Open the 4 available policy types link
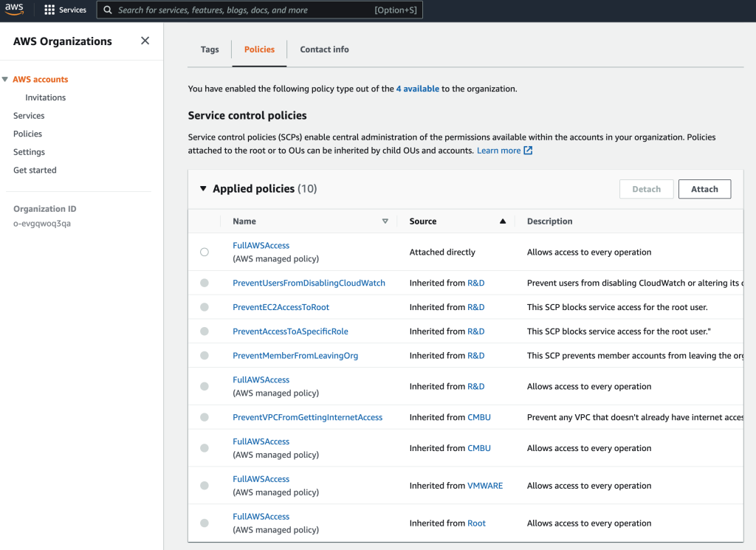This screenshot has width=756, height=550. point(417,89)
